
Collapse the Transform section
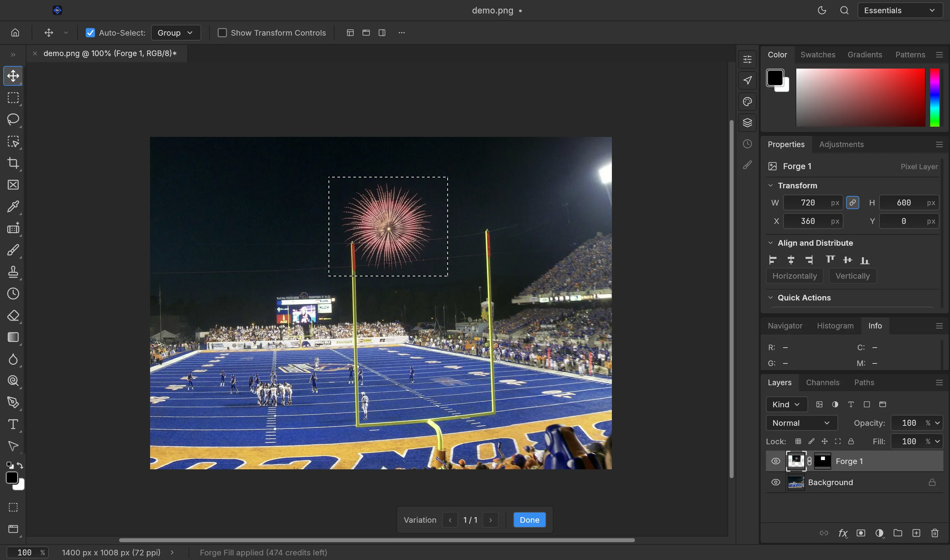tap(771, 186)
